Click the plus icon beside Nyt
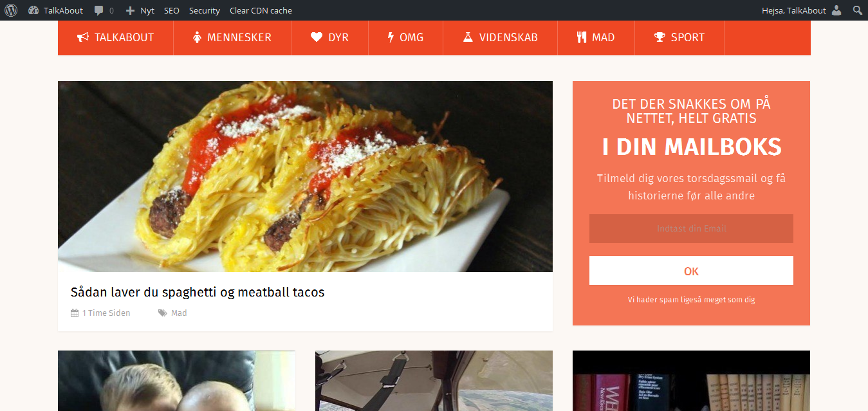868x411 pixels. click(130, 10)
